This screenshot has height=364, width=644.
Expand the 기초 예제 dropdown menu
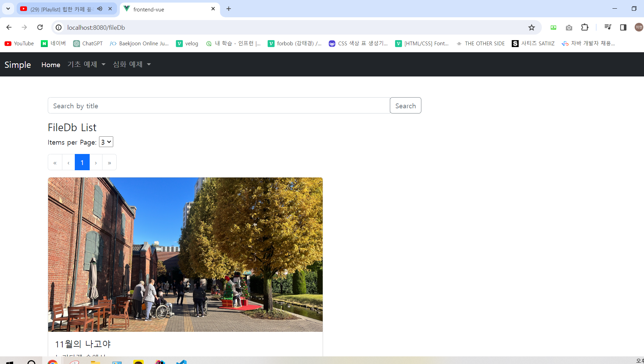(x=86, y=64)
